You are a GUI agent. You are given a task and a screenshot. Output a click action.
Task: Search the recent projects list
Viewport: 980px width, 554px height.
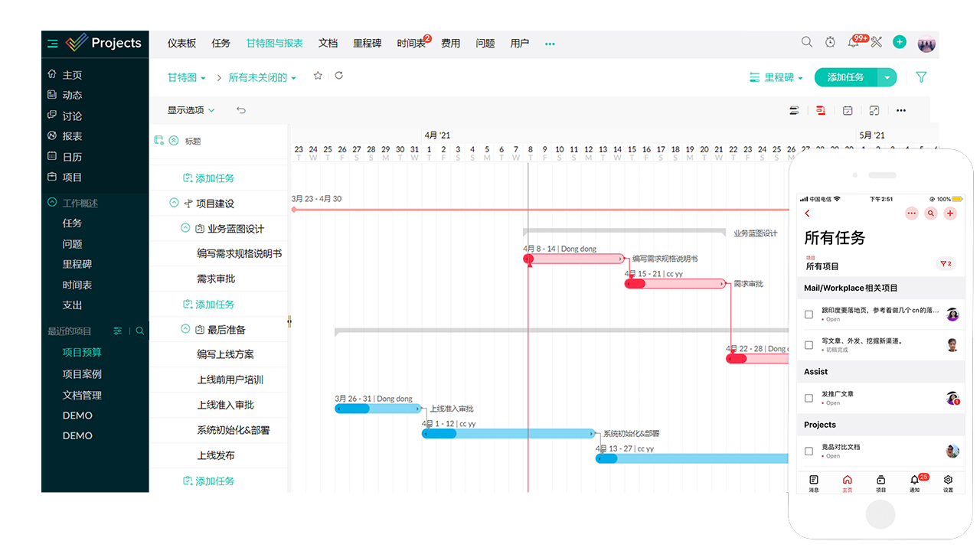coord(139,331)
